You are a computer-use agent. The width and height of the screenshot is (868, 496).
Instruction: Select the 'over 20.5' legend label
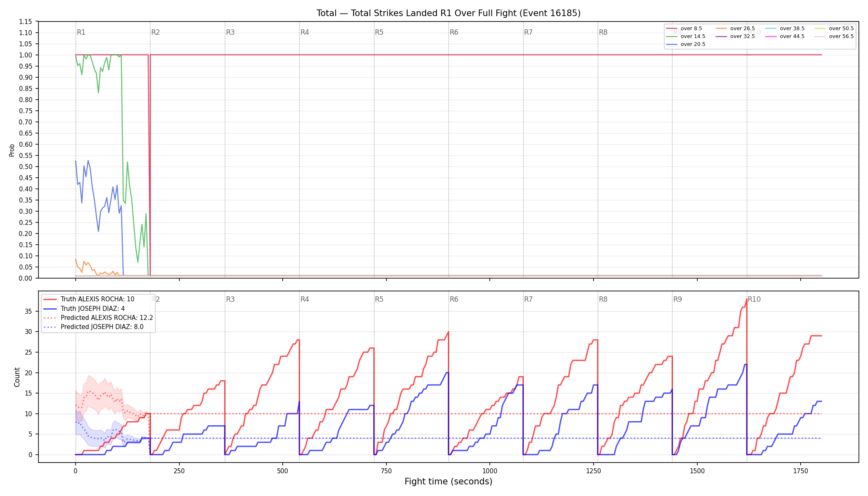pyautogui.click(x=693, y=44)
